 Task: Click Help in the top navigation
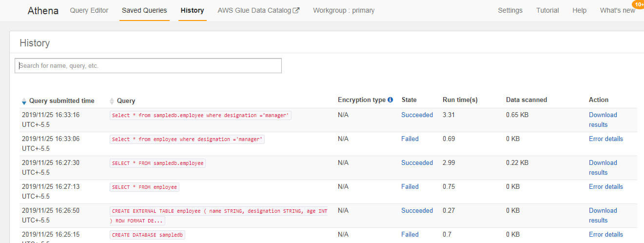(x=579, y=10)
